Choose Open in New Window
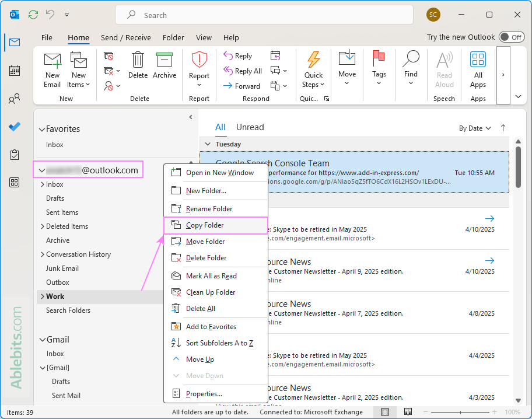Screen dimensions: 532x419 [216, 173]
